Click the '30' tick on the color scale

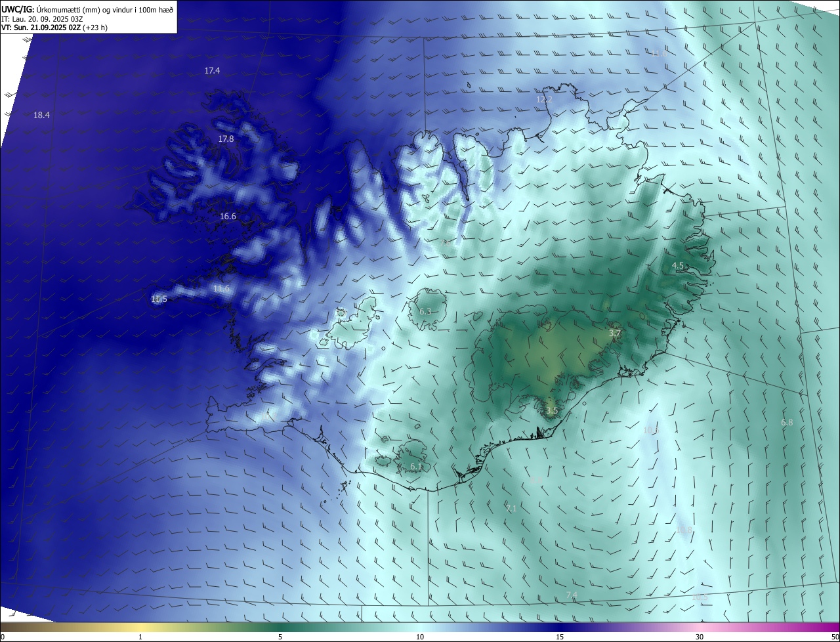700,637
